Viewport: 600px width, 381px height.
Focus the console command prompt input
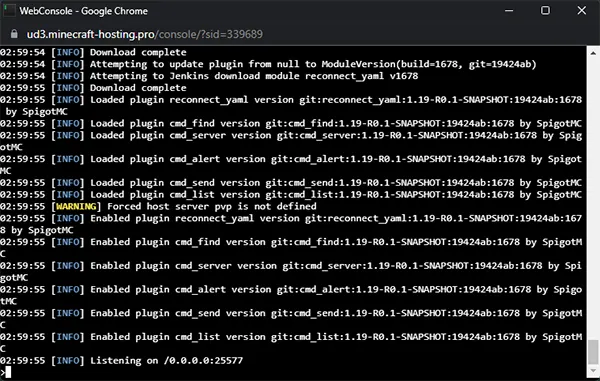[x=293, y=372]
